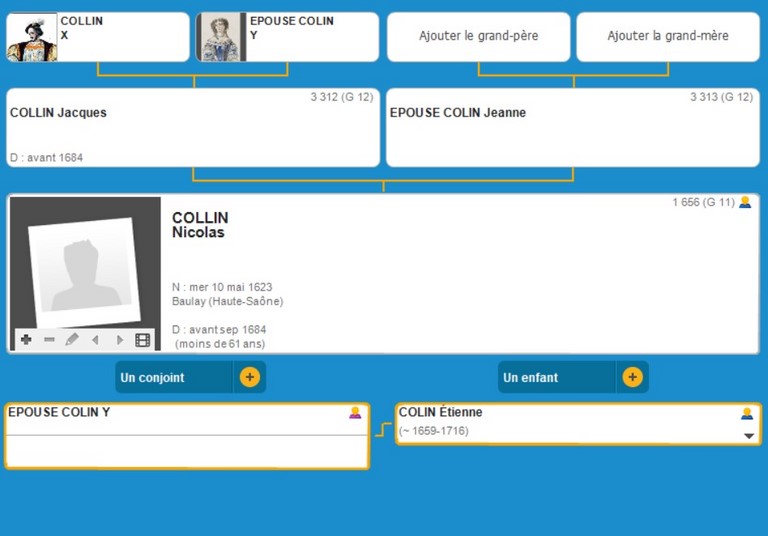Click the plus icon under Nicolas's photo

26,340
